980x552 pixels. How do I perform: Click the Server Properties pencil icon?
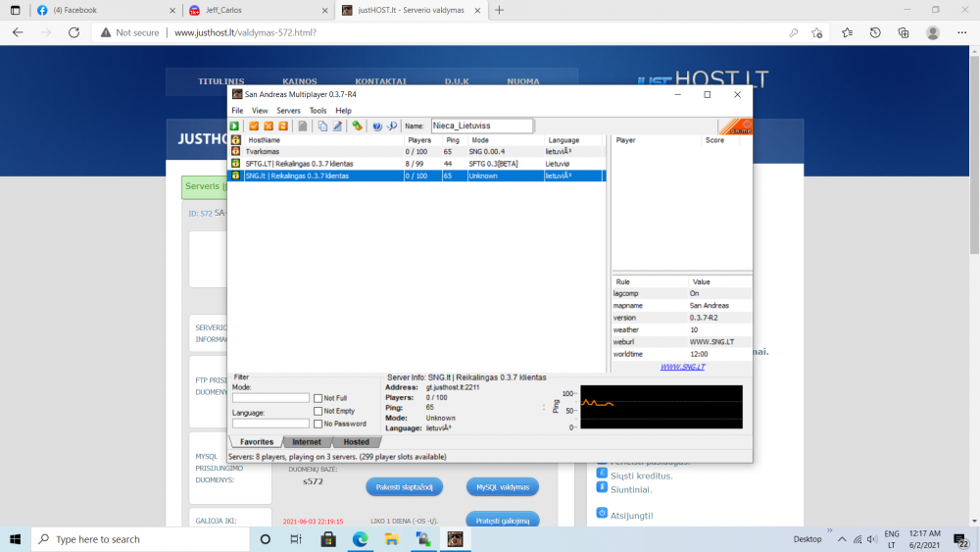[x=337, y=125]
